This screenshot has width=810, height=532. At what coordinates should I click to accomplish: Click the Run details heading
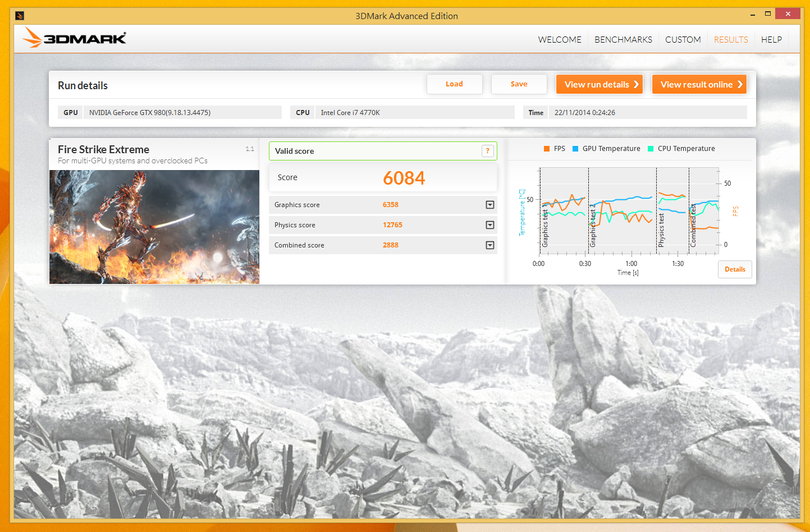(83, 85)
